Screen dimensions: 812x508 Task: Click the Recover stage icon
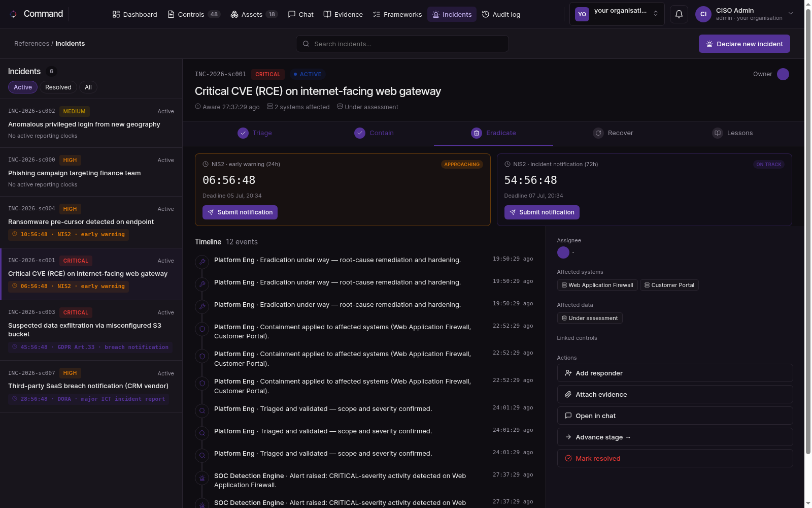(598, 133)
